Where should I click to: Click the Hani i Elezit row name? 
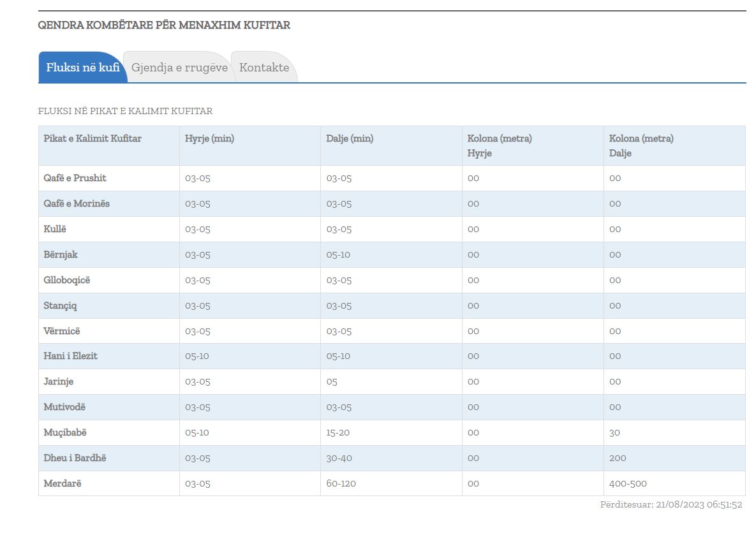click(70, 356)
